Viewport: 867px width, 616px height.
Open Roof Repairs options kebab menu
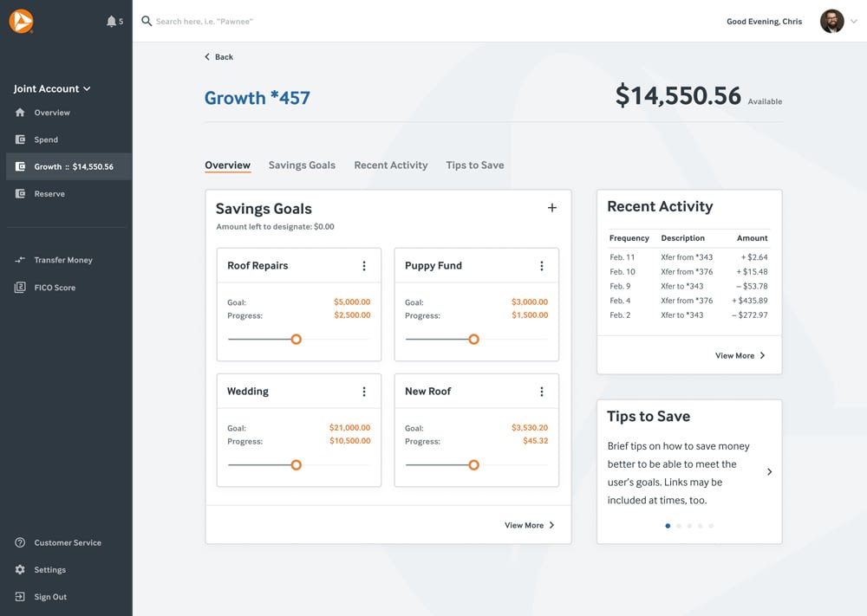pos(364,266)
